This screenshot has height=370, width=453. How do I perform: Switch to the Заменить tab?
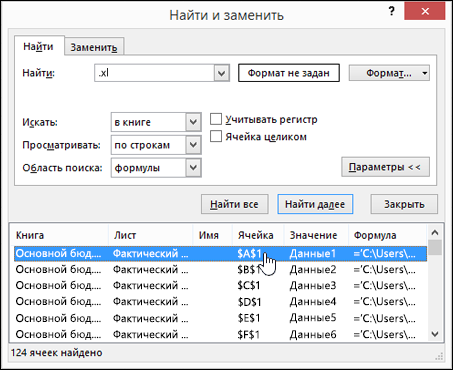point(94,47)
